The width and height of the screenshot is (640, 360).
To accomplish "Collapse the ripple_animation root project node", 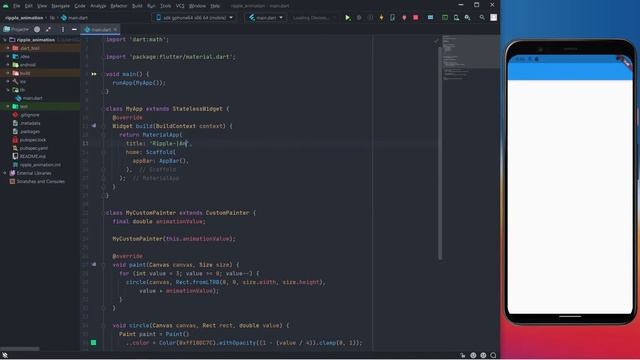I will [x=5, y=40].
